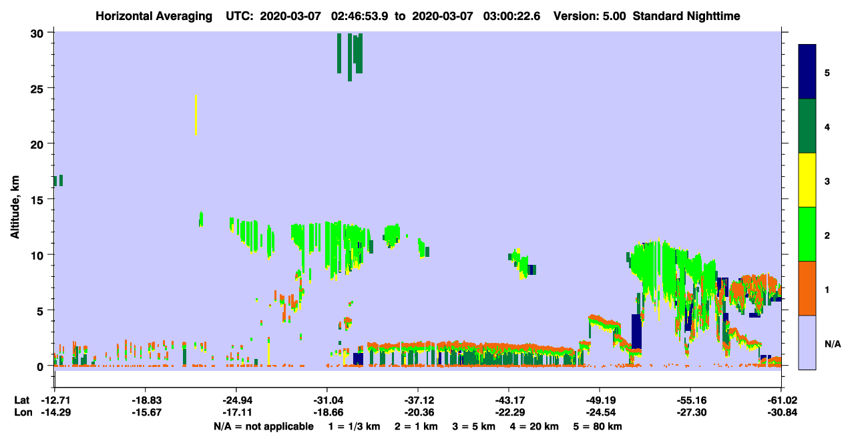Click the bright green colorbar segment labeled 2
The width and height of the screenshot is (868, 445).
pos(807,234)
